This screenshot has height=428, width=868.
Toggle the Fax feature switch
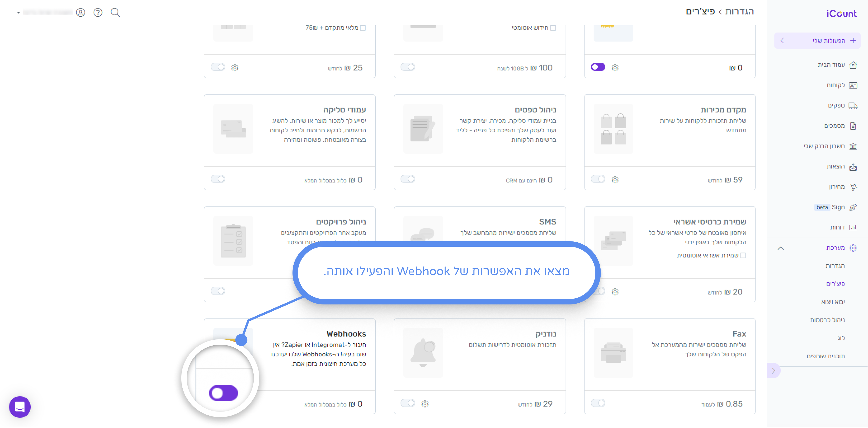(598, 403)
